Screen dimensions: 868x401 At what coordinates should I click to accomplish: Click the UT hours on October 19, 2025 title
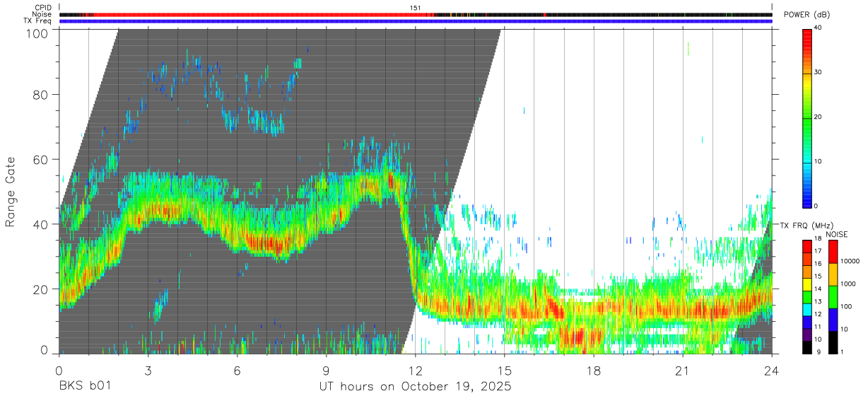(416, 387)
